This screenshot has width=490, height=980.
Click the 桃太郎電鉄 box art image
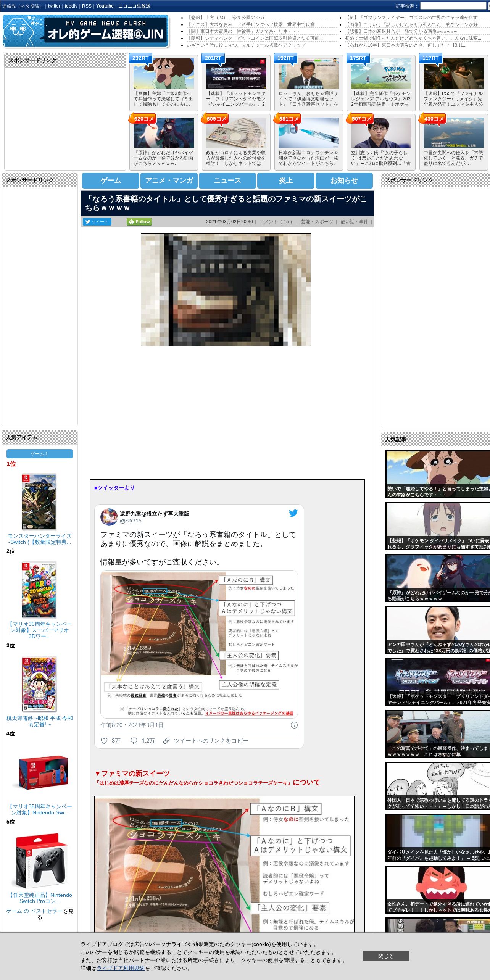point(39,684)
